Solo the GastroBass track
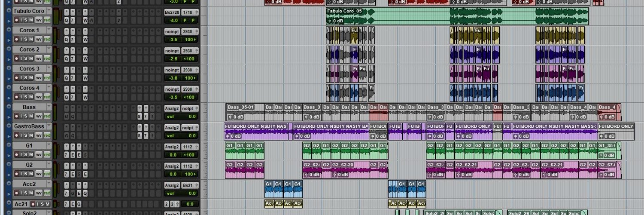This screenshot has height=215, width=644. (26, 135)
